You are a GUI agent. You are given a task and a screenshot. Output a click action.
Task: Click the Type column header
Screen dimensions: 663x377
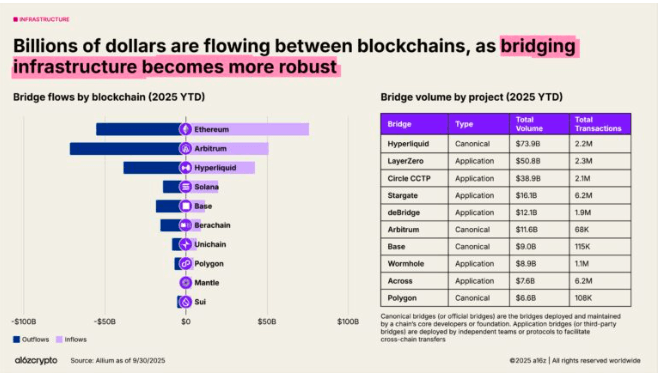tap(479, 124)
